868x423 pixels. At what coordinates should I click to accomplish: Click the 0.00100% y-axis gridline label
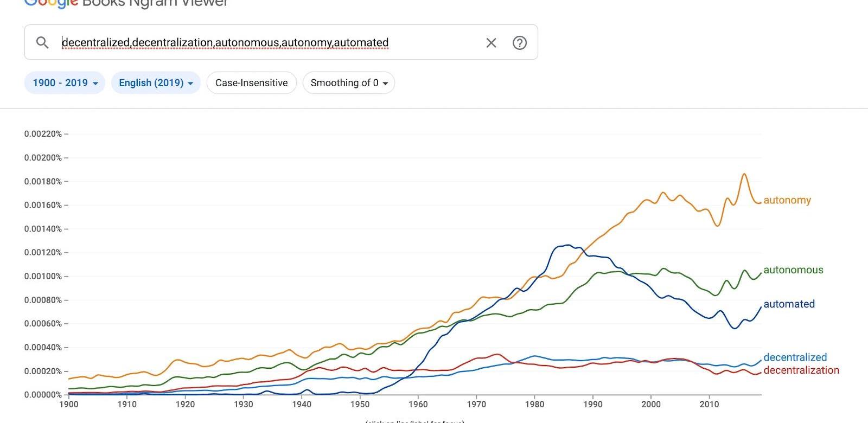click(43, 277)
